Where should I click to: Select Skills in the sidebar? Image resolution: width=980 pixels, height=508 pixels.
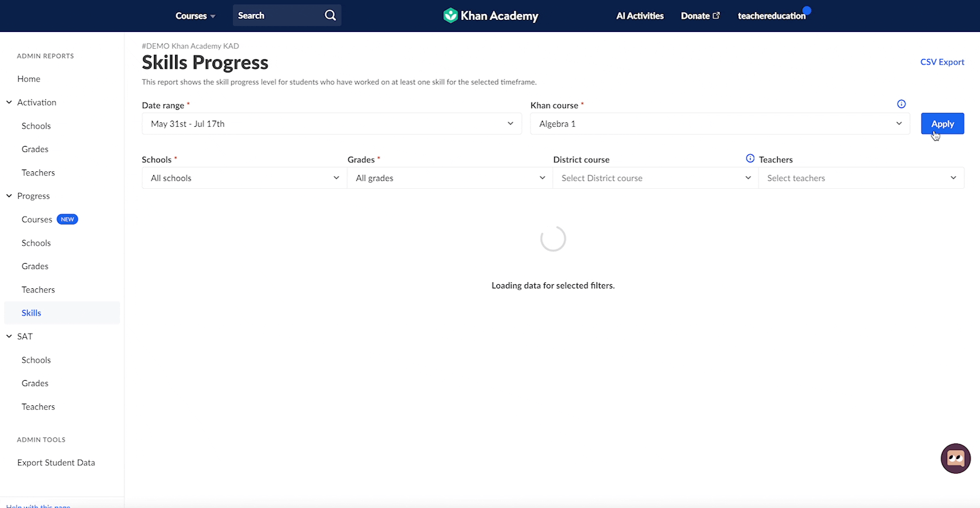pyautogui.click(x=62, y=313)
